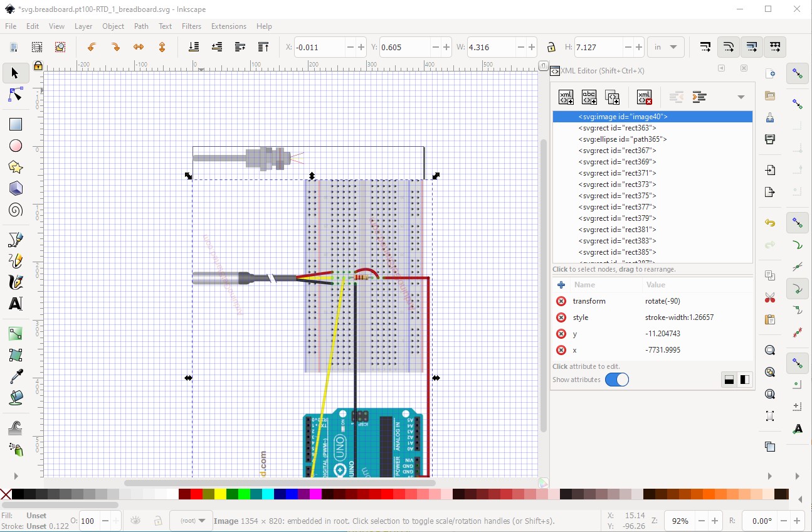Viewport: 812px width, 532px height.
Task: Indent the selected XML node
Action: pyautogui.click(x=699, y=97)
